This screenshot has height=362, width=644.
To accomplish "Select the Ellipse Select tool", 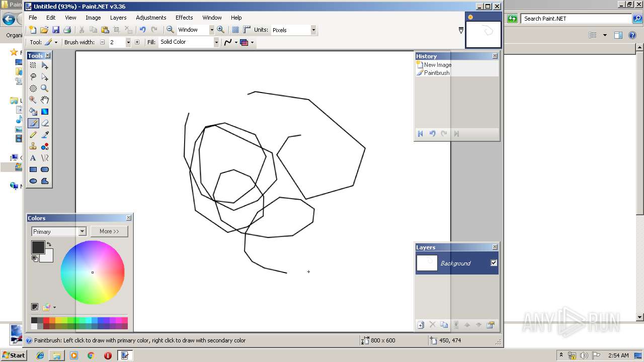I will tap(33, 88).
